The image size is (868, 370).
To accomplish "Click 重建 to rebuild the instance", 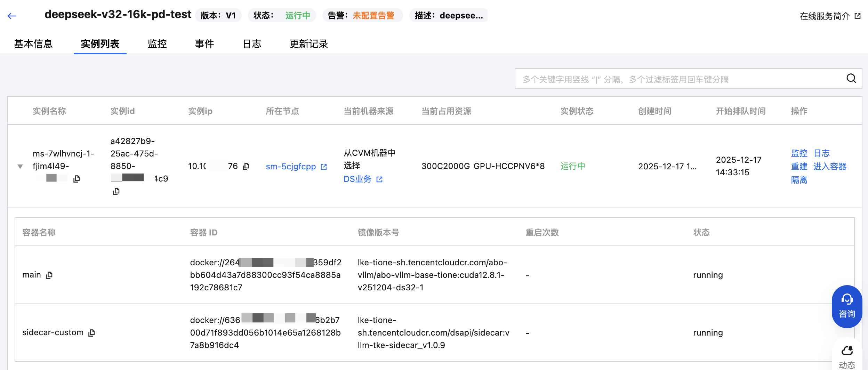I will pos(799,167).
